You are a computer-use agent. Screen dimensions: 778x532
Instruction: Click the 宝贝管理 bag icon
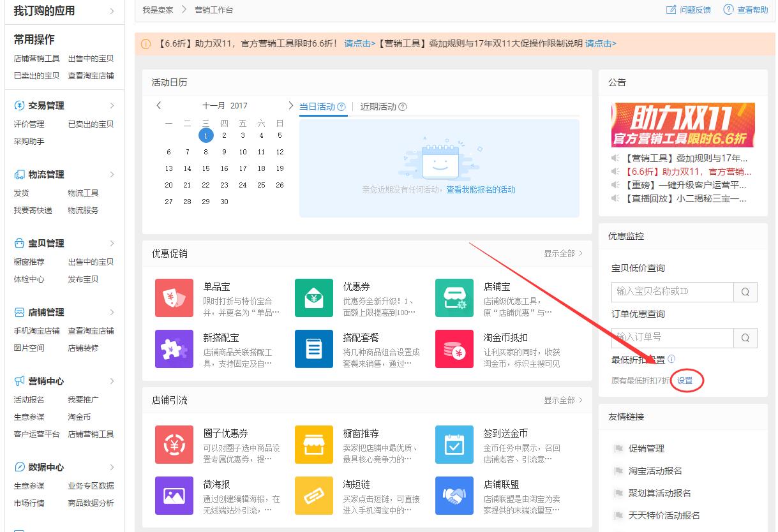click(x=19, y=243)
